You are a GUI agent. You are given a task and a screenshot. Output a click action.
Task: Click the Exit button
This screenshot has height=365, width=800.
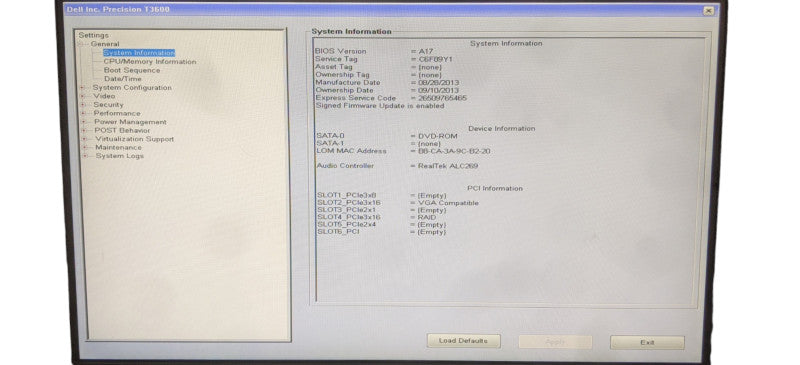[647, 343]
